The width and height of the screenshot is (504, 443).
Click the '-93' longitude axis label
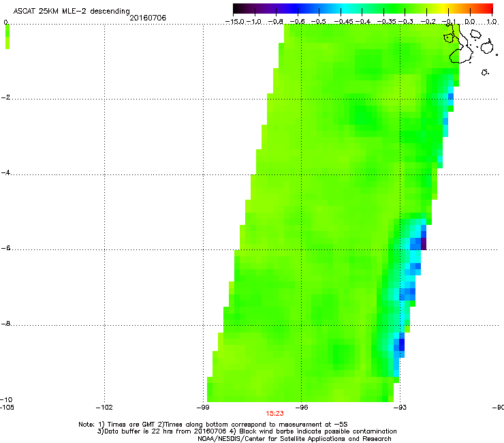coord(400,408)
